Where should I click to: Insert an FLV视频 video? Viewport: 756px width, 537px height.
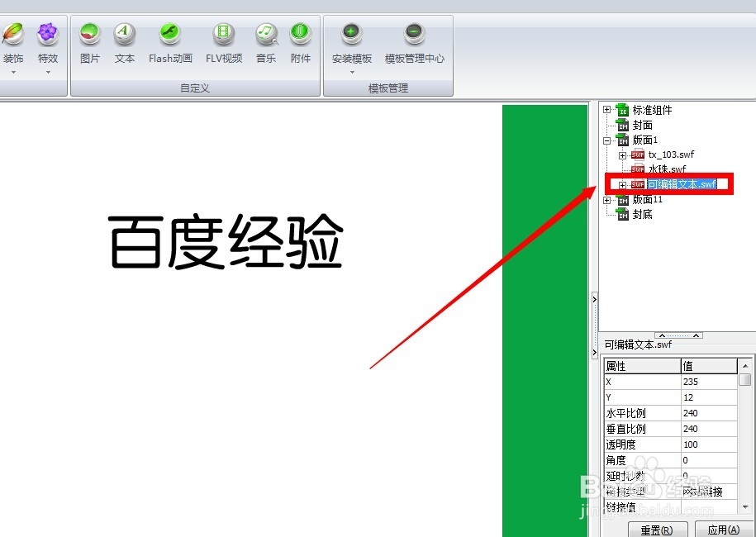[224, 44]
